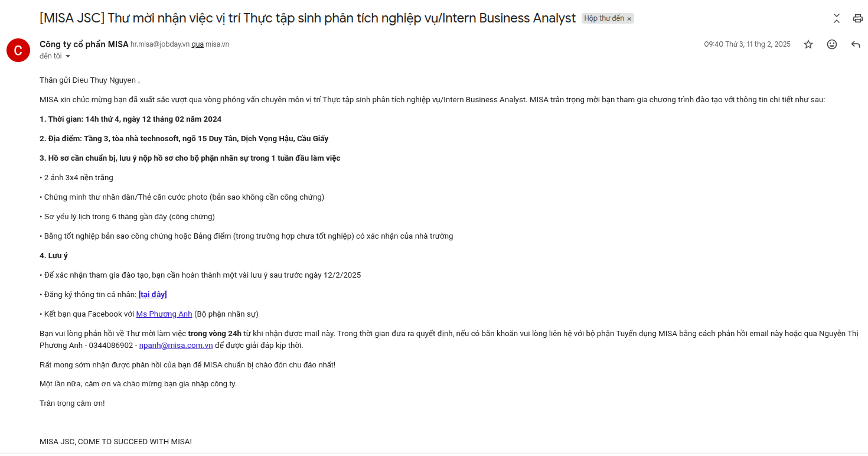Remove the "Hộp thư đến" label

point(629,19)
